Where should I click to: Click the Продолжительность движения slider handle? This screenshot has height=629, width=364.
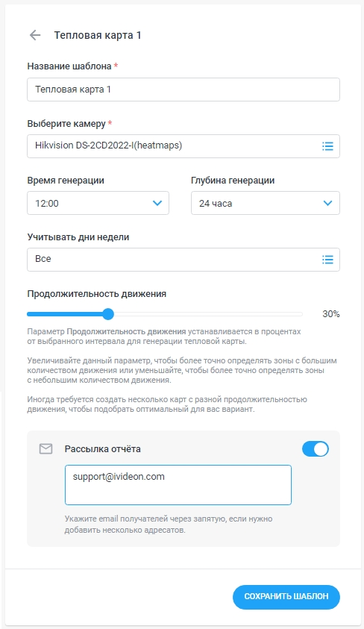(108, 314)
